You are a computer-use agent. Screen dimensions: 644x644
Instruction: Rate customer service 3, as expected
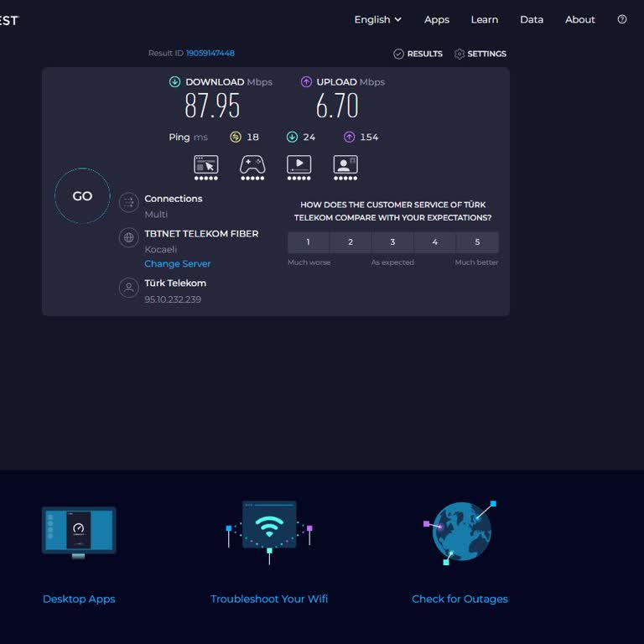[x=392, y=241]
